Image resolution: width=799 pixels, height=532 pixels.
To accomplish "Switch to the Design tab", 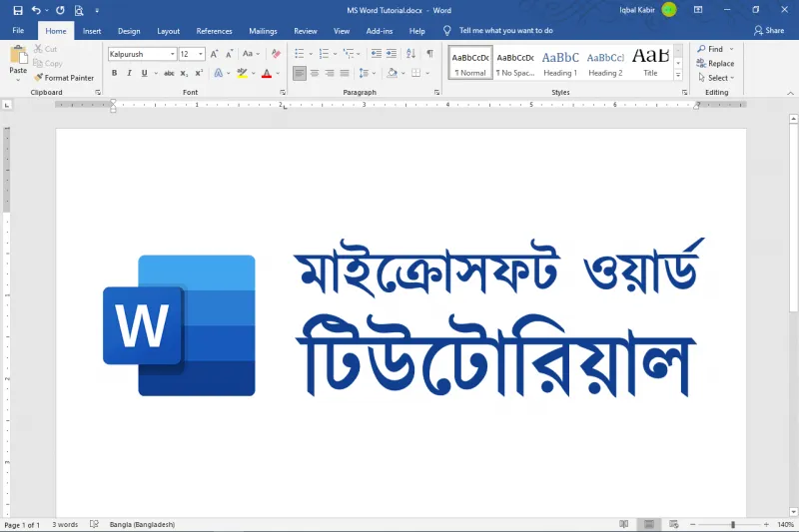I will coord(129,31).
